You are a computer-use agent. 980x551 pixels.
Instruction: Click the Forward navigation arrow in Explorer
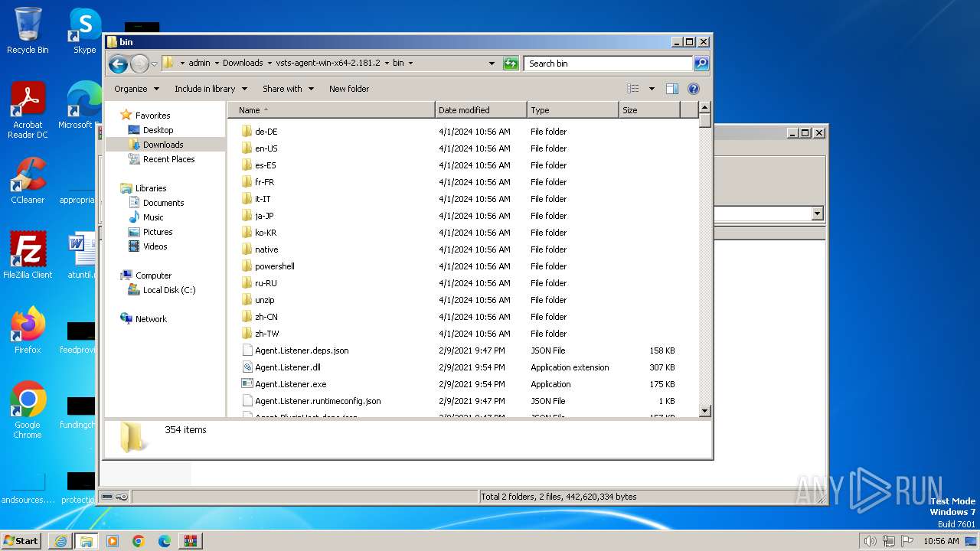point(139,64)
